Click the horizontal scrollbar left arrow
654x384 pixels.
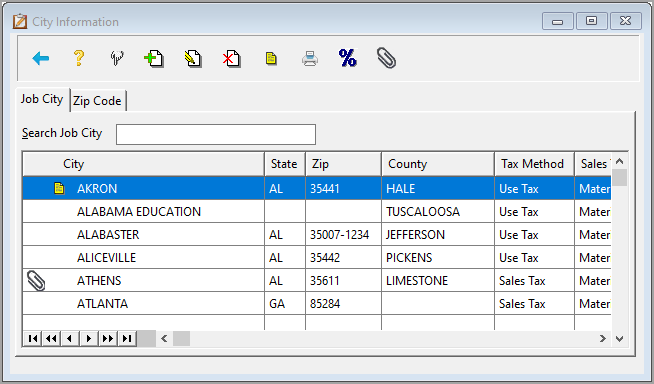point(164,339)
